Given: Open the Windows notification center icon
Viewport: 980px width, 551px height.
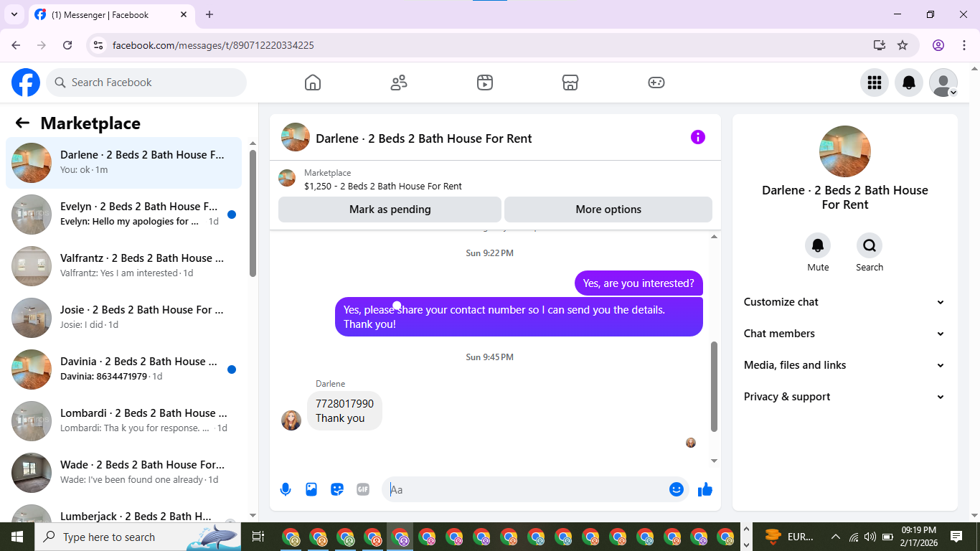Looking at the screenshot, I should coord(956,537).
